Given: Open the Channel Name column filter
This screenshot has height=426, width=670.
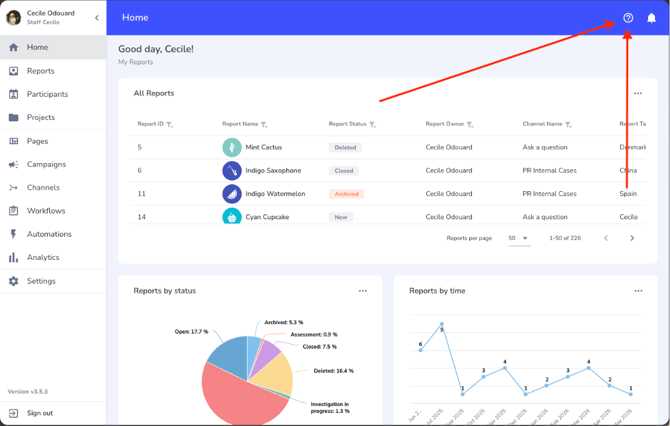Looking at the screenshot, I should pyautogui.click(x=568, y=125).
